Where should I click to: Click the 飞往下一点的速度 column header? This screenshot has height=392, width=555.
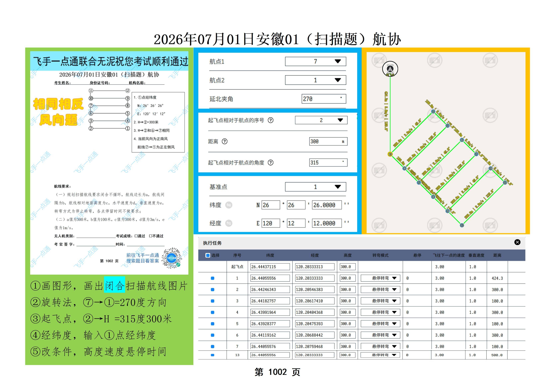[449, 255]
